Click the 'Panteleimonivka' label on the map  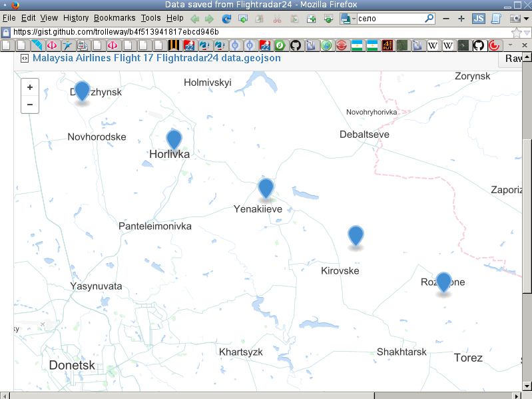154,226
